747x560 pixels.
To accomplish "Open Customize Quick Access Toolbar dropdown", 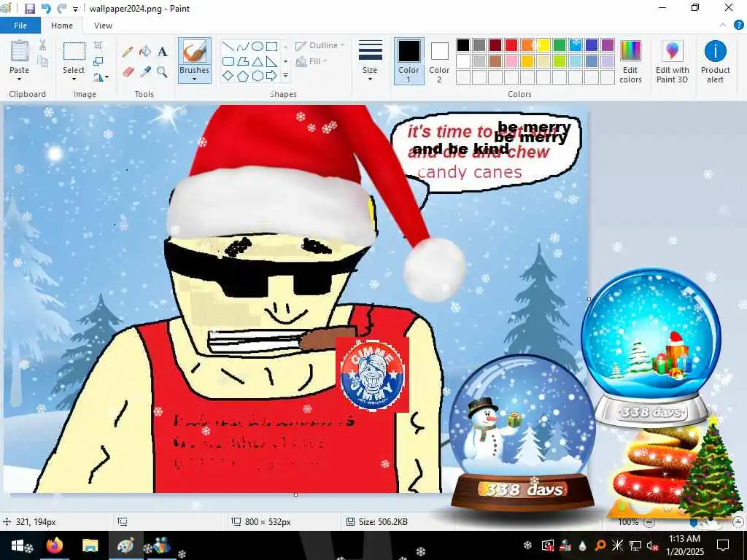I will tap(75, 9).
